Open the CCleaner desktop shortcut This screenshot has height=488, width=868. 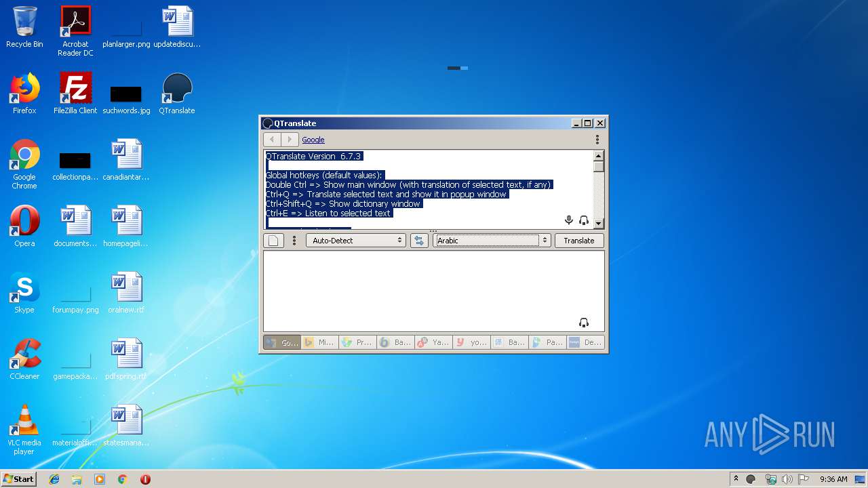click(24, 359)
